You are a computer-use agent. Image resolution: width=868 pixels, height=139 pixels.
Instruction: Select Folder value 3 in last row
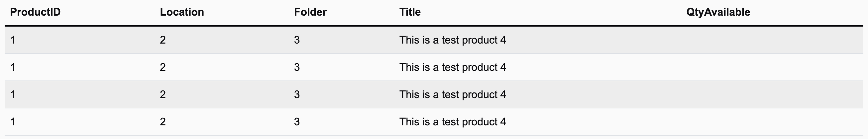tap(297, 122)
